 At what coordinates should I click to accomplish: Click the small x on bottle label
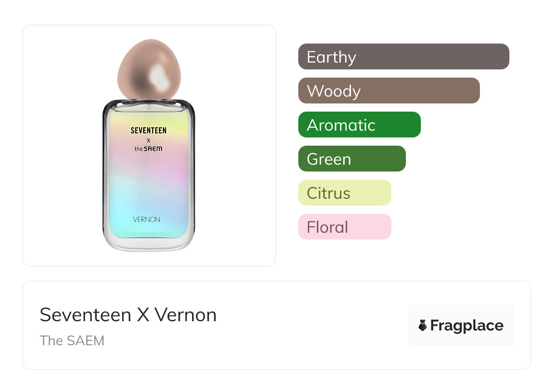[148, 140]
